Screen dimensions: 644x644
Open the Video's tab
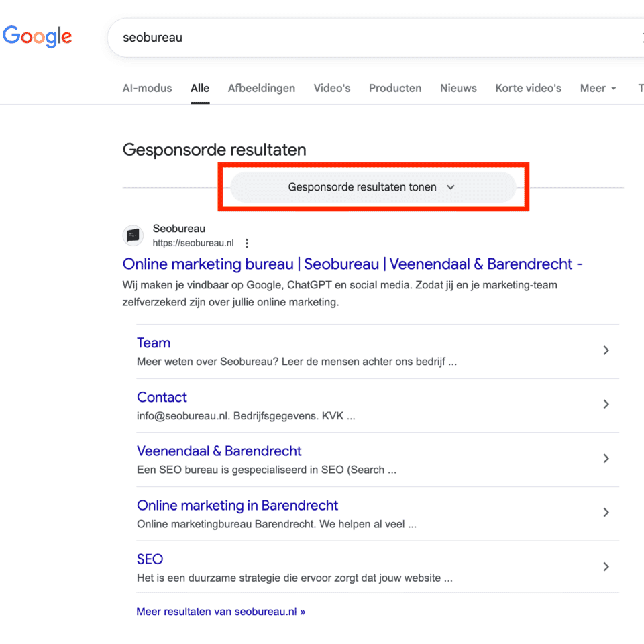pos(332,88)
